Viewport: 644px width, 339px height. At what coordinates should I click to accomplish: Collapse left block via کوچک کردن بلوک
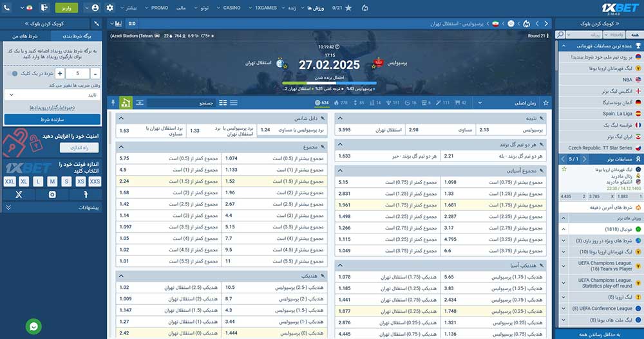pos(44,23)
